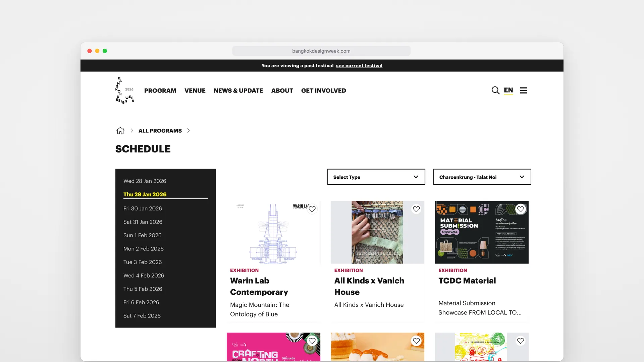Open the Select Type dropdown
Screen dimensions: 644x362
[x=376, y=177]
